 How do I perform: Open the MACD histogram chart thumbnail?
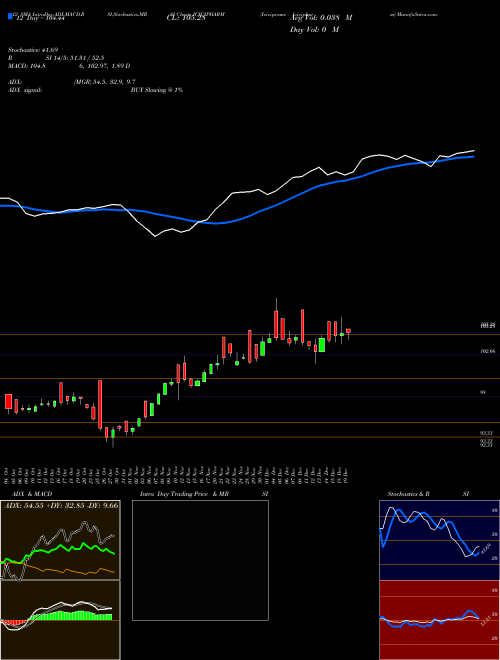[x=60, y=620]
